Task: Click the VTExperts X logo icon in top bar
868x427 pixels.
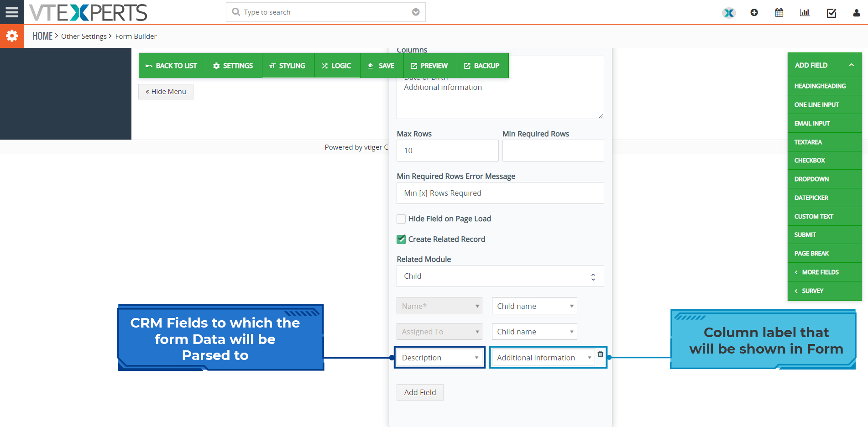Action: 729,13
